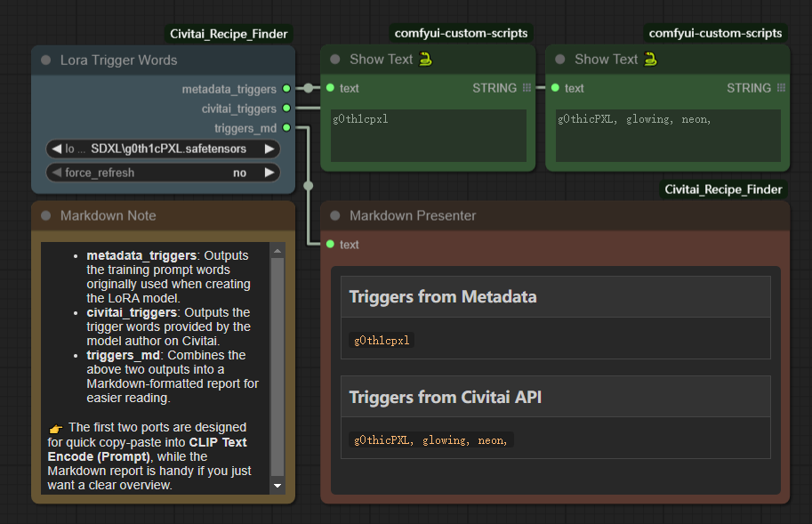Image resolution: width=812 pixels, height=524 pixels.
Task: Advance force_refresh with right arrow
Action: (x=269, y=173)
